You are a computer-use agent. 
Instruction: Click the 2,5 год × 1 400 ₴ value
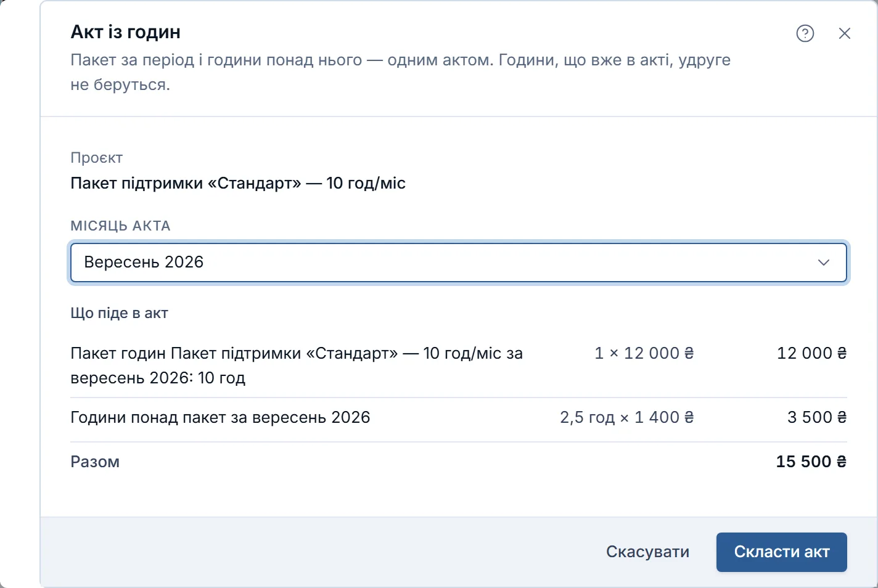point(626,418)
